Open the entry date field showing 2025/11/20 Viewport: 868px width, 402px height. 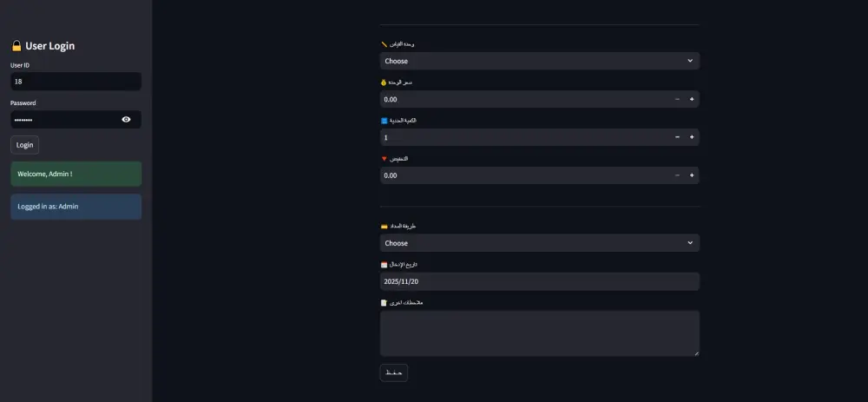point(539,281)
